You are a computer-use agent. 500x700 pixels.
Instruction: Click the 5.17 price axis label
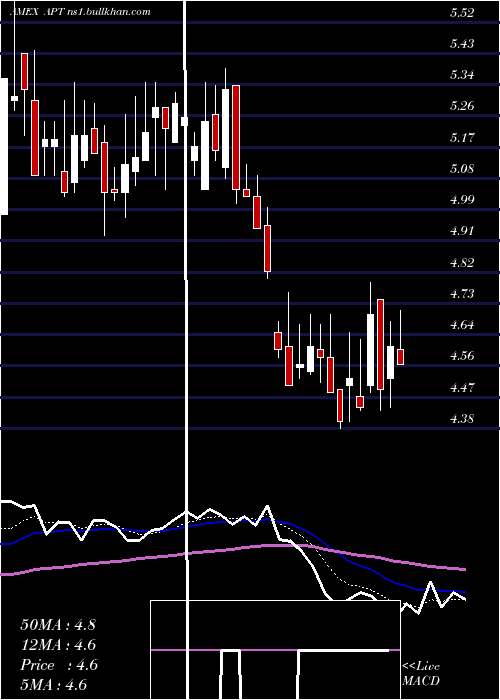point(462,137)
